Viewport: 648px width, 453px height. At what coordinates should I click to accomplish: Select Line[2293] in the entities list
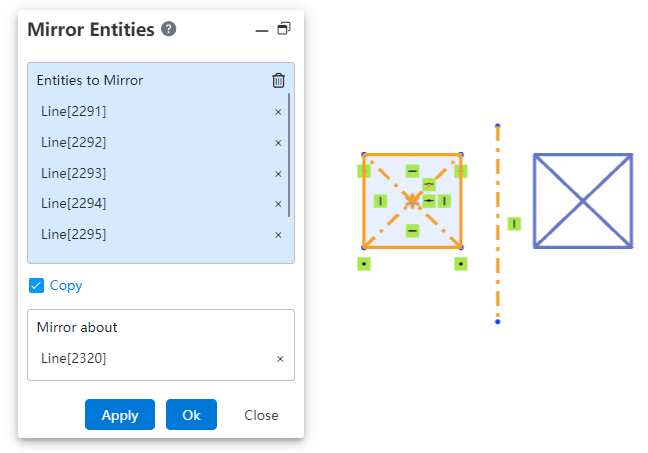click(x=74, y=173)
